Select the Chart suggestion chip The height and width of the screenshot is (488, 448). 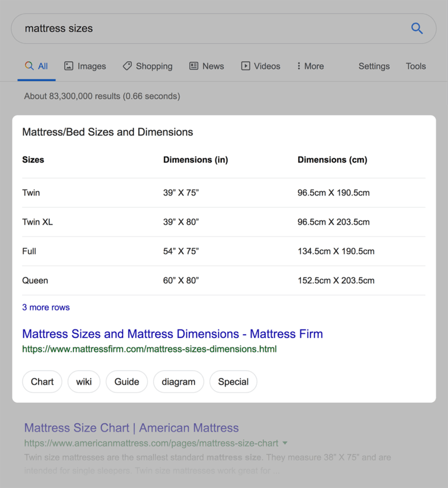point(42,382)
